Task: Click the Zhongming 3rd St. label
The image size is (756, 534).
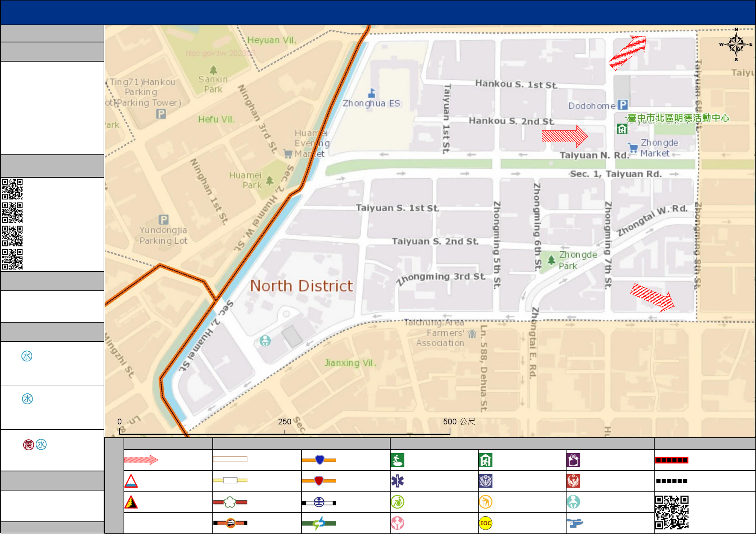Action: coord(440,279)
